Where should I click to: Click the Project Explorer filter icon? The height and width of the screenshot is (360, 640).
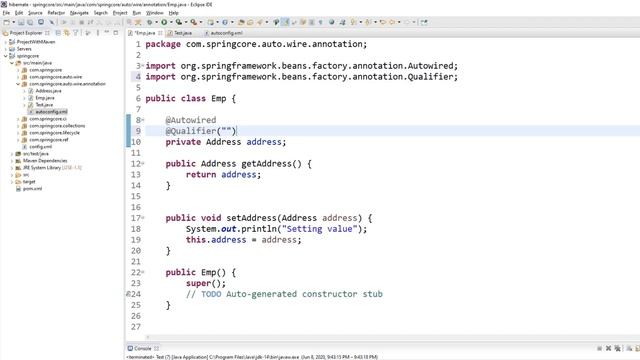click(76, 33)
